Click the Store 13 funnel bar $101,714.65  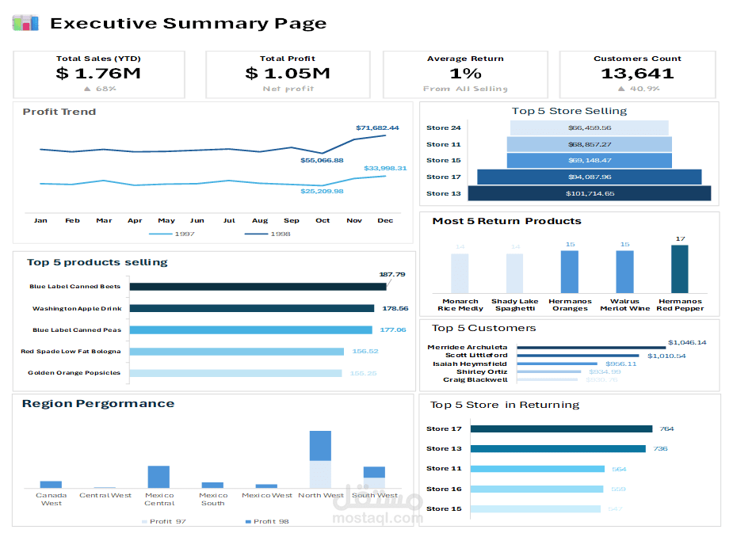click(x=589, y=193)
